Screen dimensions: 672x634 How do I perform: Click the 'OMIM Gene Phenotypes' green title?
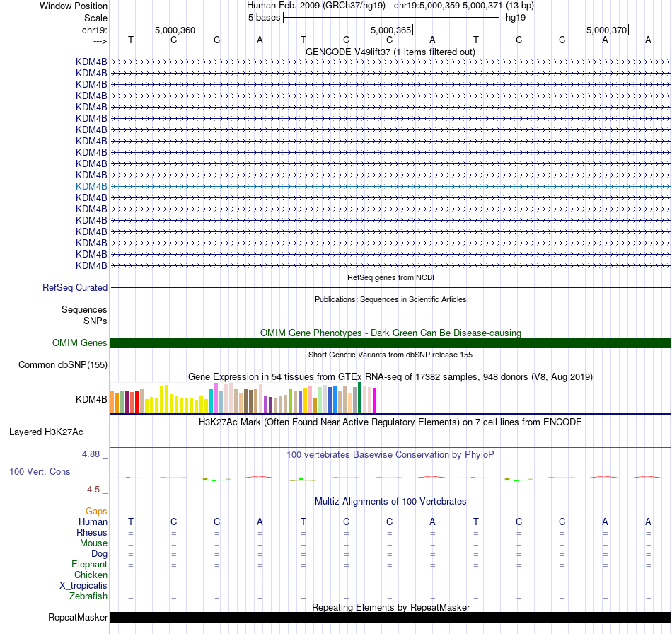[390, 333]
